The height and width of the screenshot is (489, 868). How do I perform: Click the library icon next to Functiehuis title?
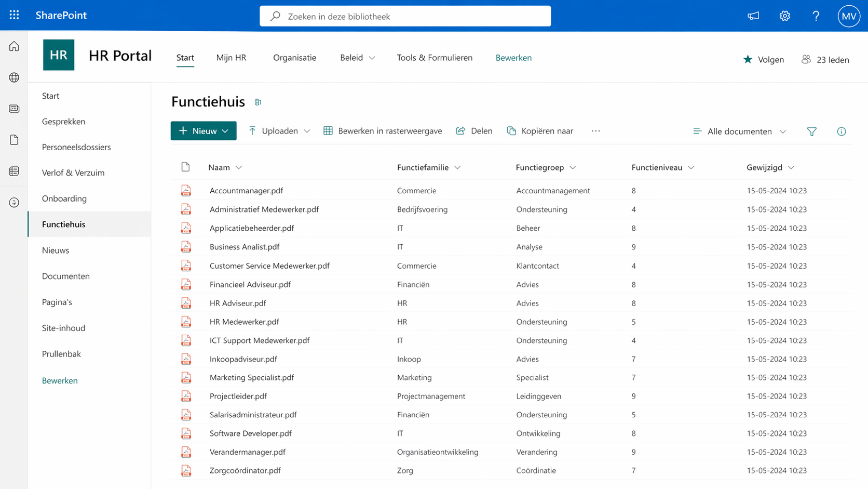257,102
